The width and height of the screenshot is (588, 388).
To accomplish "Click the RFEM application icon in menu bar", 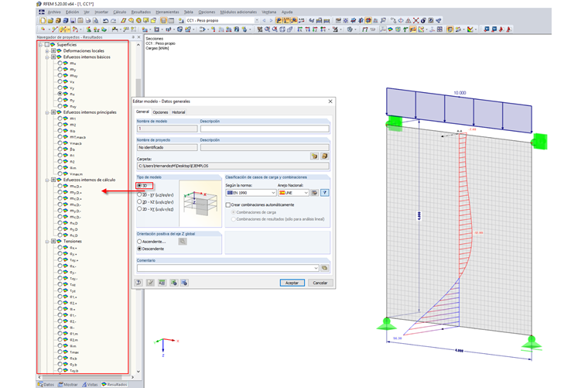I will pos(42,12).
